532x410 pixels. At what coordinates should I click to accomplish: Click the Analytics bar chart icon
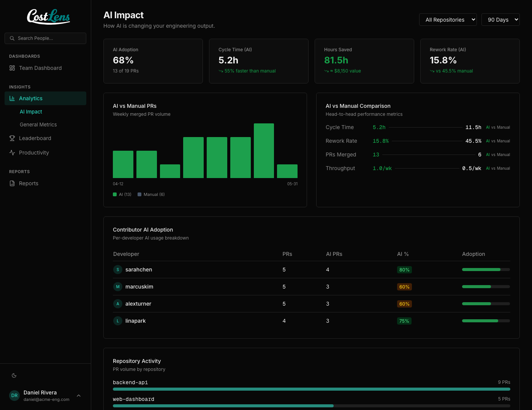(x=12, y=98)
